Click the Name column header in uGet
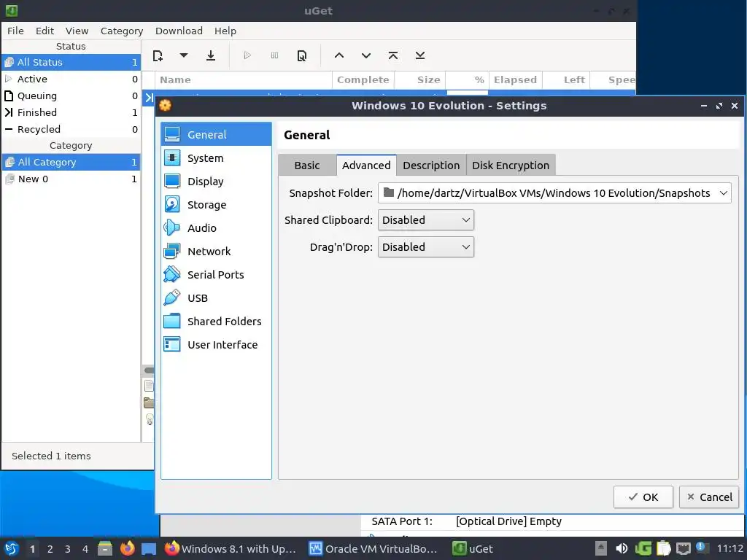Viewport: 747px width, 560px height. point(244,80)
